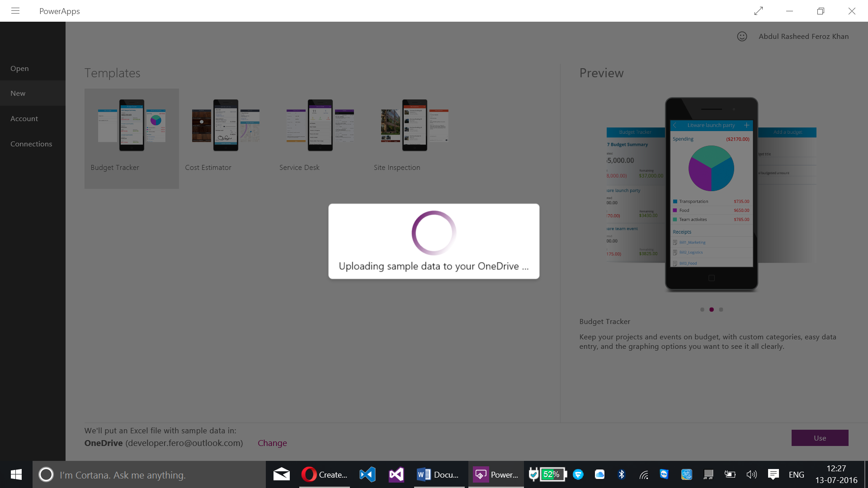Choose the Service Desk template
868x488 pixels.
(321, 138)
